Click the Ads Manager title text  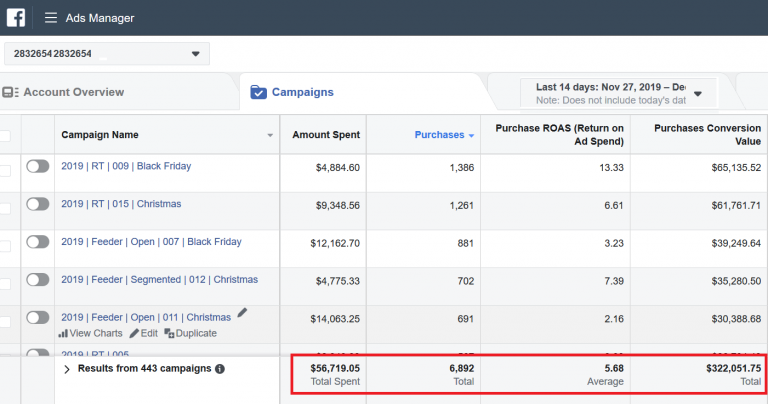click(x=100, y=18)
